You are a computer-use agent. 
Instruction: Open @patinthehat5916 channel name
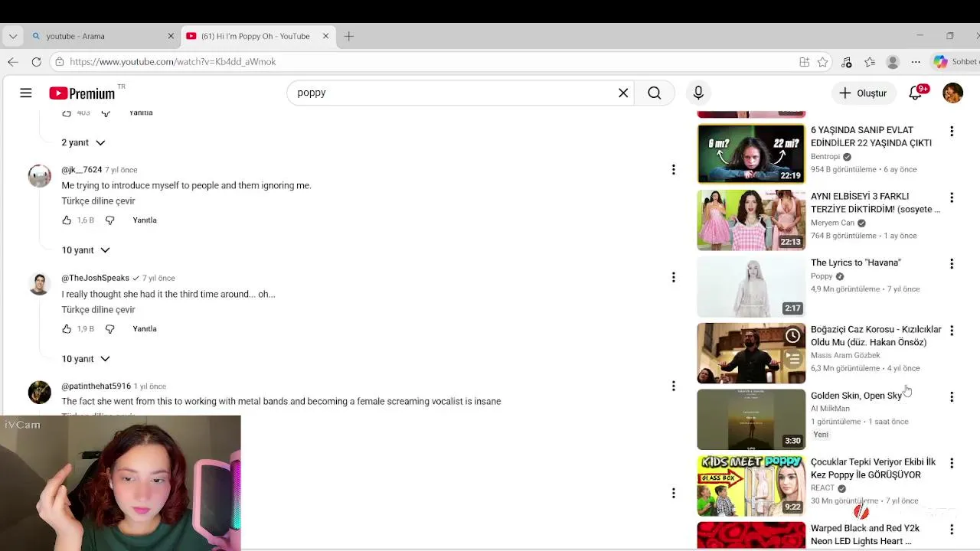point(96,386)
